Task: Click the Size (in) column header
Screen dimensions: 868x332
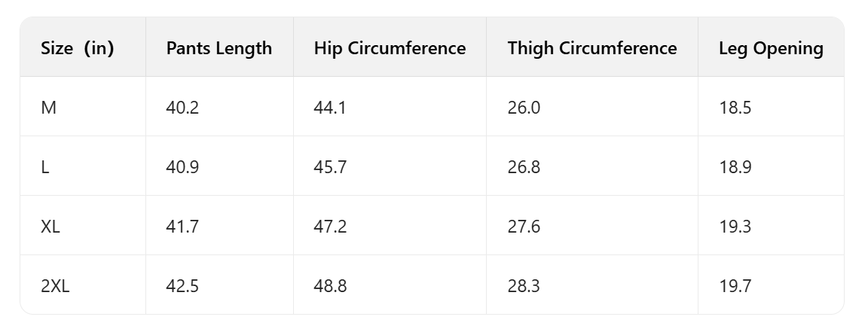Action: tap(77, 49)
